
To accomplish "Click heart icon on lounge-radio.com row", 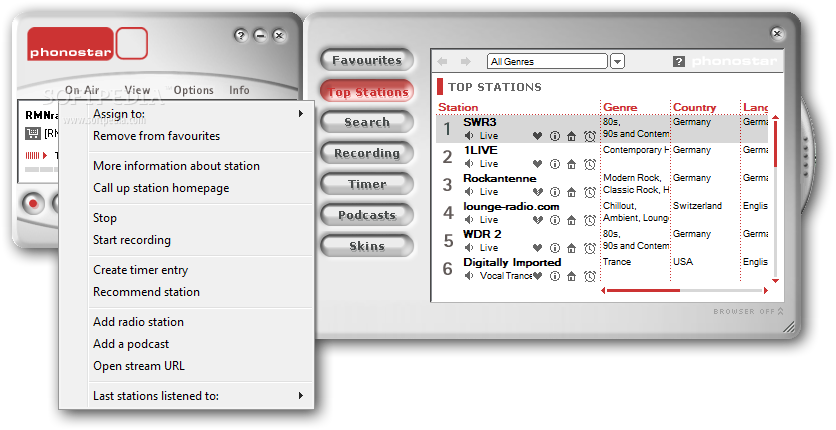I will click(537, 220).
